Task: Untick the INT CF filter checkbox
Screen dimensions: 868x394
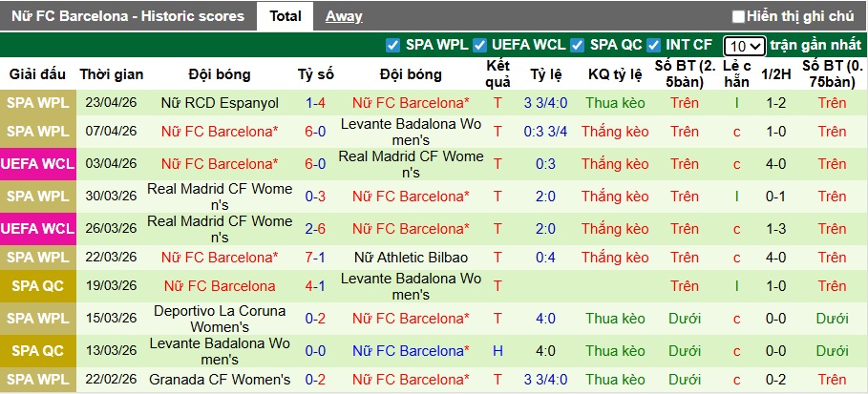Action: (653, 45)
